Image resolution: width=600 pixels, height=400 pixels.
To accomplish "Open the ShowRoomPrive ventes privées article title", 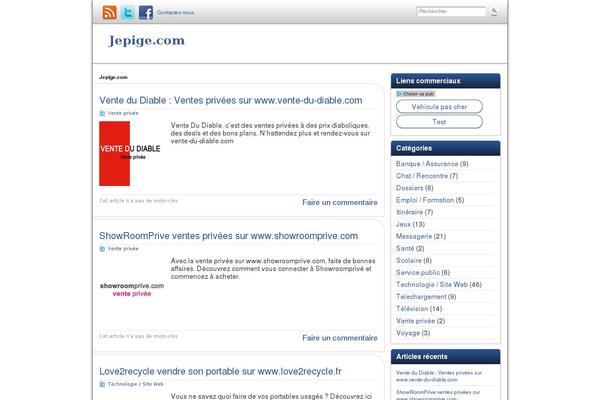I will pyautogui.click(x=228, y=236).
